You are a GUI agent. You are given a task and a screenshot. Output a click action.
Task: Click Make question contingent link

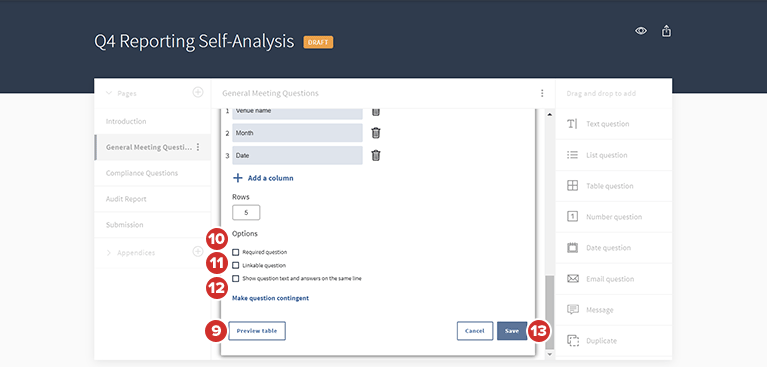(271, 298)
